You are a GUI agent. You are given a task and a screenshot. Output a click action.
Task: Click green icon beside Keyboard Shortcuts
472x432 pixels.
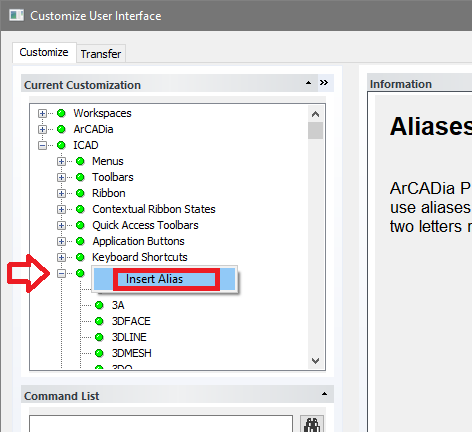[x=80, y=257]
